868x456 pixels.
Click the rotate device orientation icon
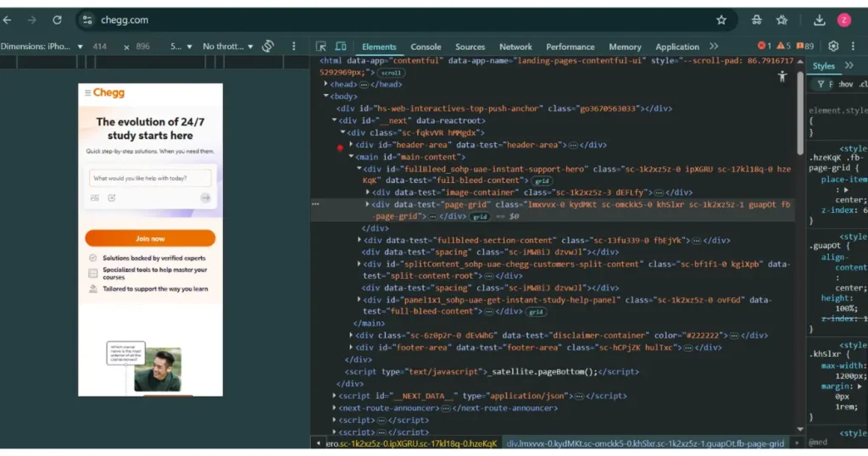pyautogui.click(x=268, y=47)
